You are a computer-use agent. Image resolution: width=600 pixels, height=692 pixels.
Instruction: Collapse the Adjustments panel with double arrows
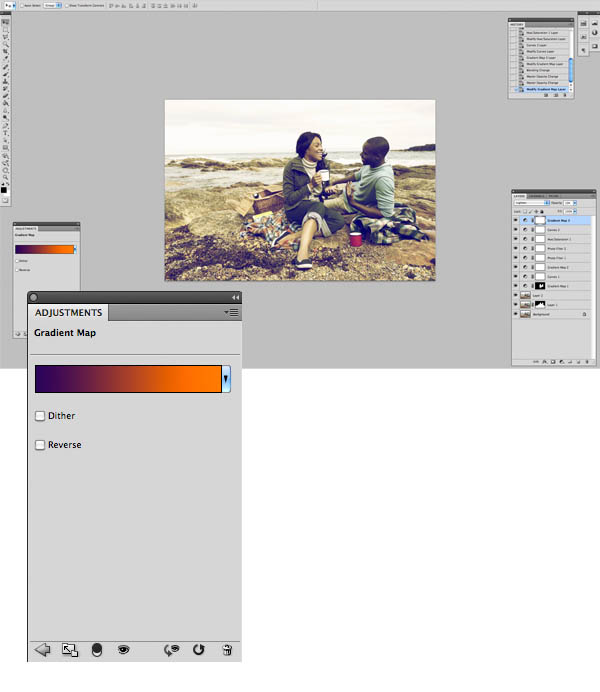pyautogui.click(x=236, y=297)
